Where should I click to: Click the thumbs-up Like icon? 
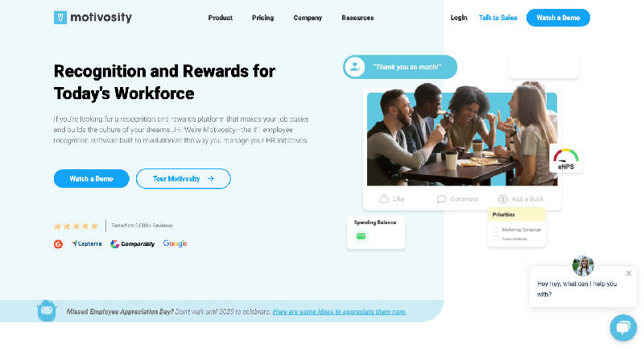pyautogui.click(x=385, y=198)
